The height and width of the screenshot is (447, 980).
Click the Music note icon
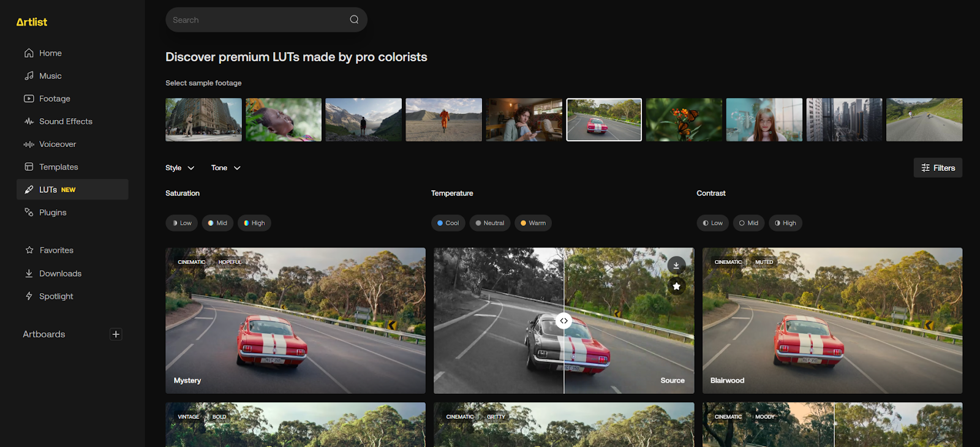pos(29,76)
